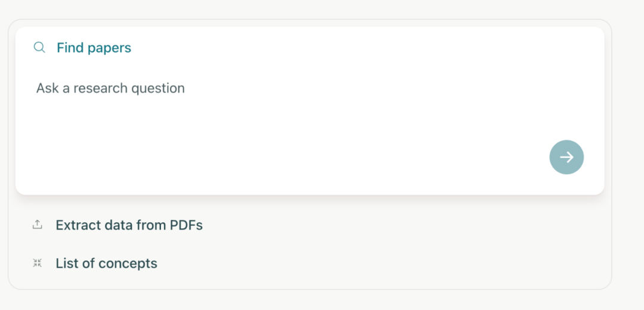Click the List of concepts label text

point(107,263)
